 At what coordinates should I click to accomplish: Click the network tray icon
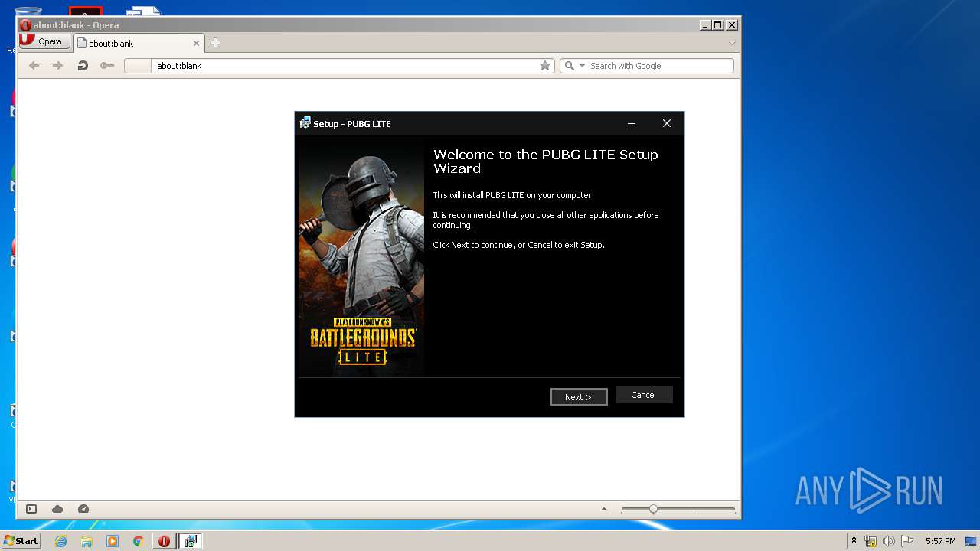click(x=871, y=541)
